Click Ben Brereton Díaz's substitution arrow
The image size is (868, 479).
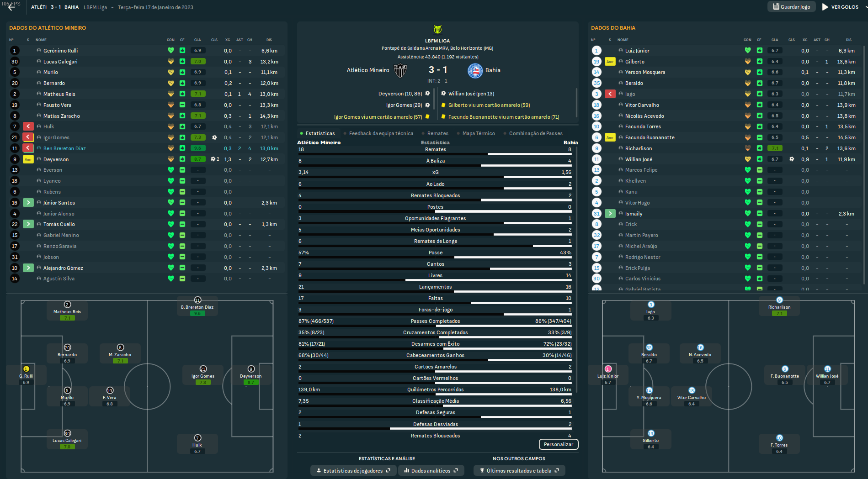pyautogui.click(x=28, y=148)
